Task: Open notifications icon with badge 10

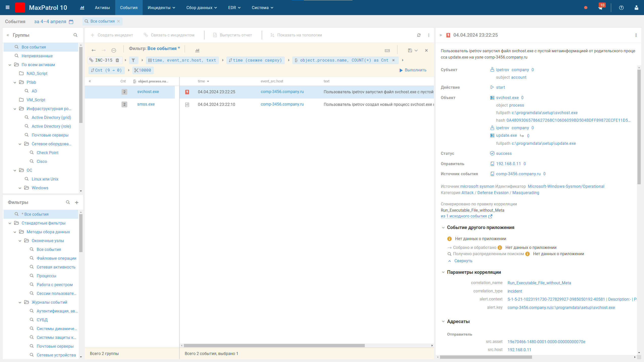Action: [600, 8]
